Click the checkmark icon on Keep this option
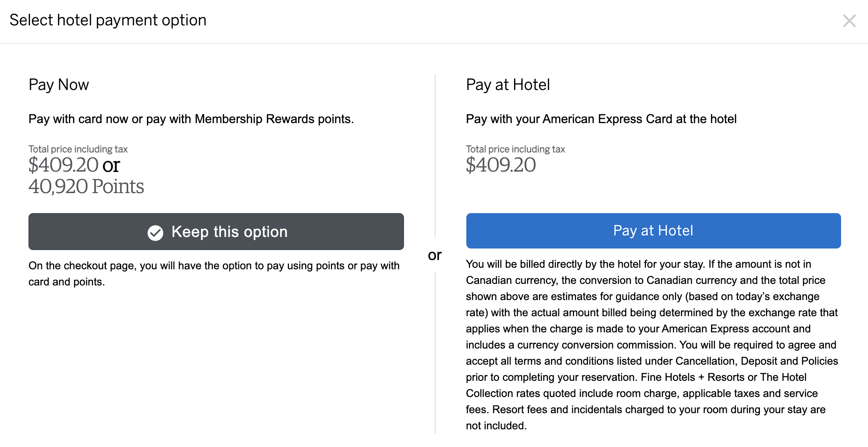The width and height of the screenshot is (868, 447). pyautogui.click(x=155, y=232)
